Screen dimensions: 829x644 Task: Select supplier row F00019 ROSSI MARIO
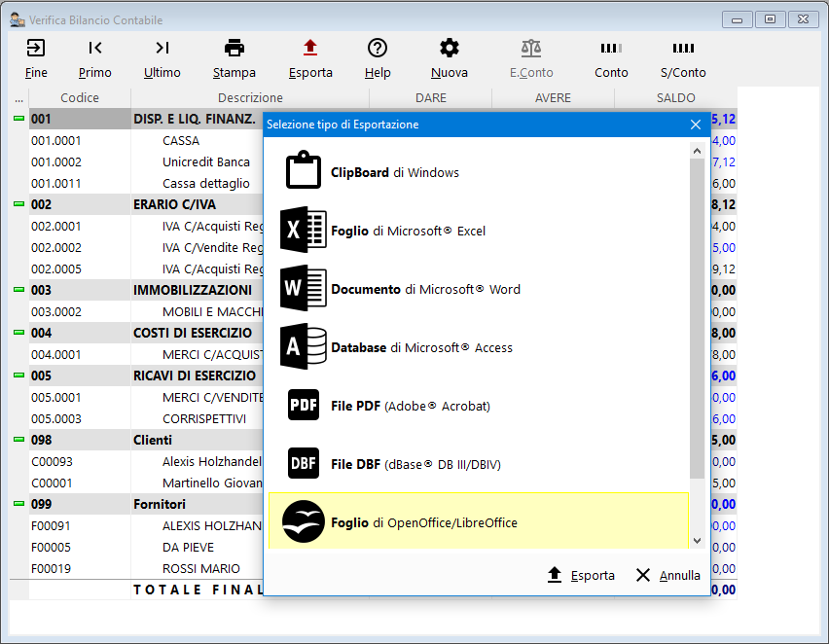coord(146,568)
